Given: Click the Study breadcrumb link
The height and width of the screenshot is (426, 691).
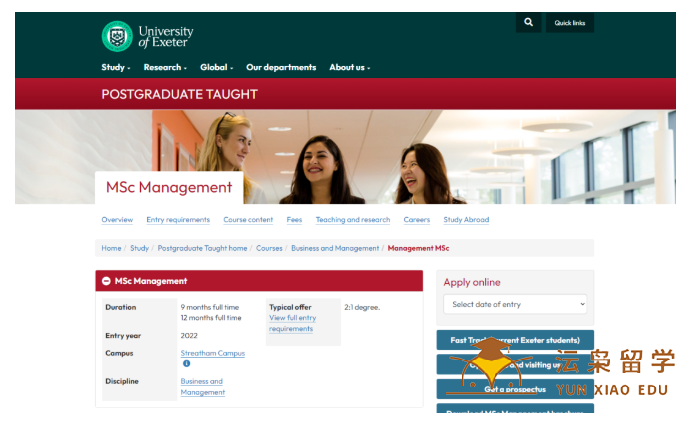Looking at the screenshot, I should tap(139, 248).
